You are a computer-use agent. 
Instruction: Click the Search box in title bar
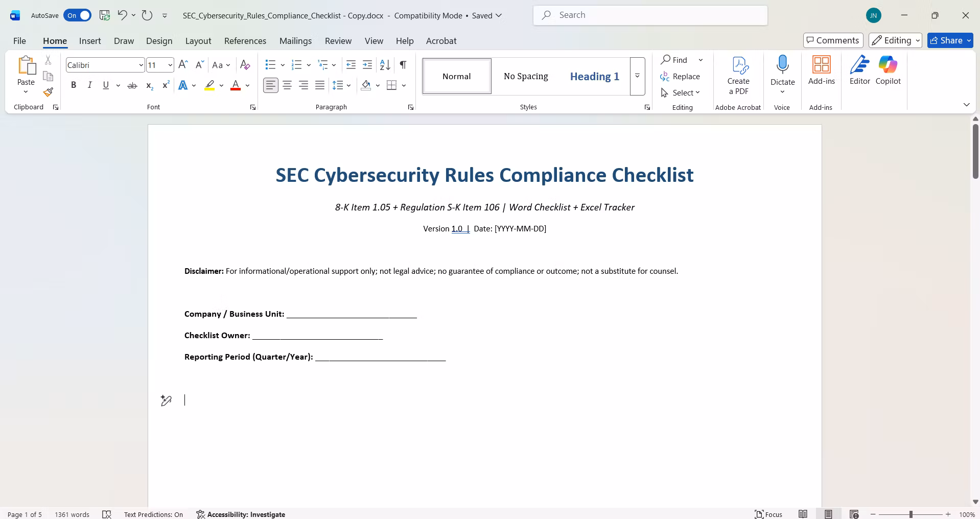[650, 15]
